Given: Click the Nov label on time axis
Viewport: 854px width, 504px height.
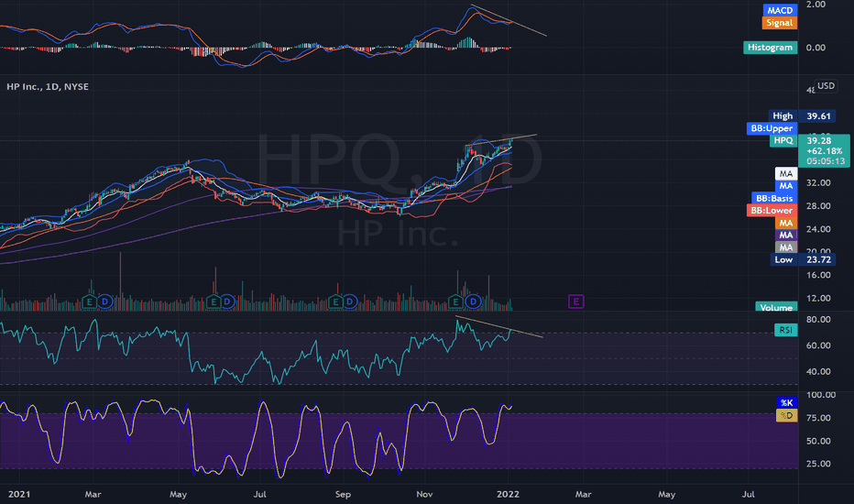Looking at the screenshot, I should coord(424,494).
